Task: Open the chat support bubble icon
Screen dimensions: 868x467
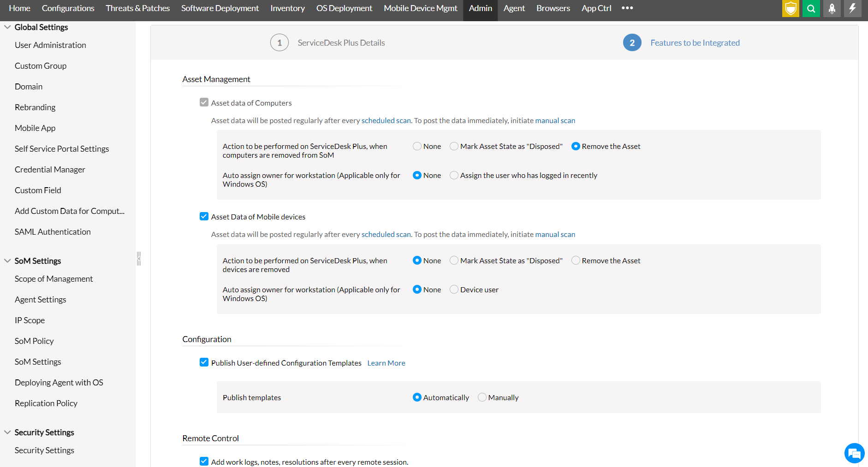Action: point(854,454)
